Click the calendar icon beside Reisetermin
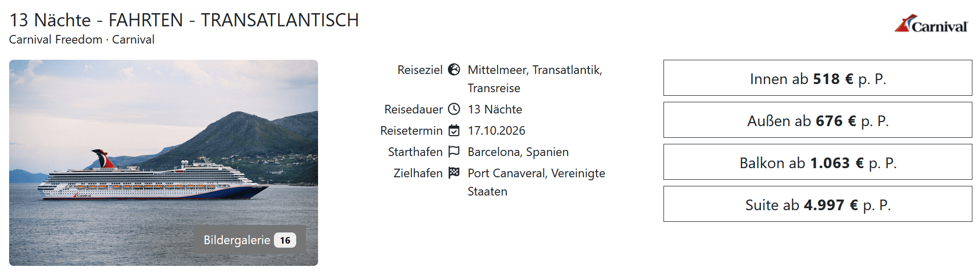 pyautogui.click(x=454, y=131)
